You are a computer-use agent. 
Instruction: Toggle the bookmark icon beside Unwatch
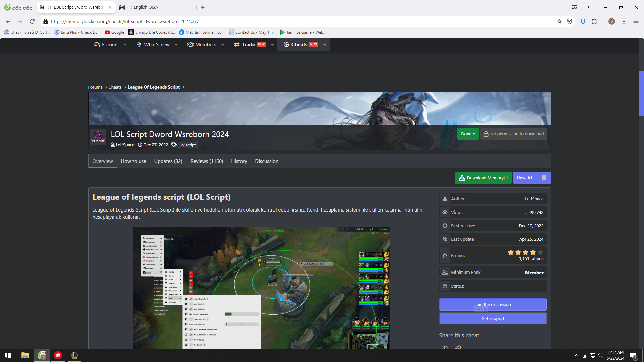[x=544, y=178]
